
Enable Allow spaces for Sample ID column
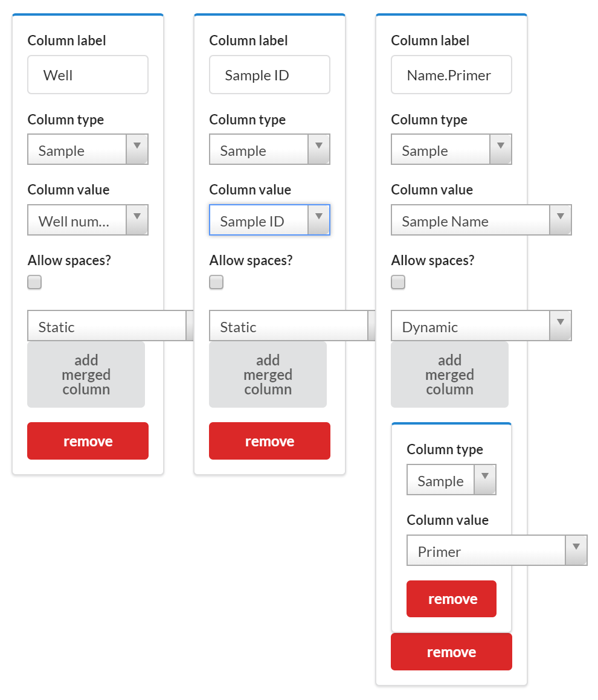(216, 282)
